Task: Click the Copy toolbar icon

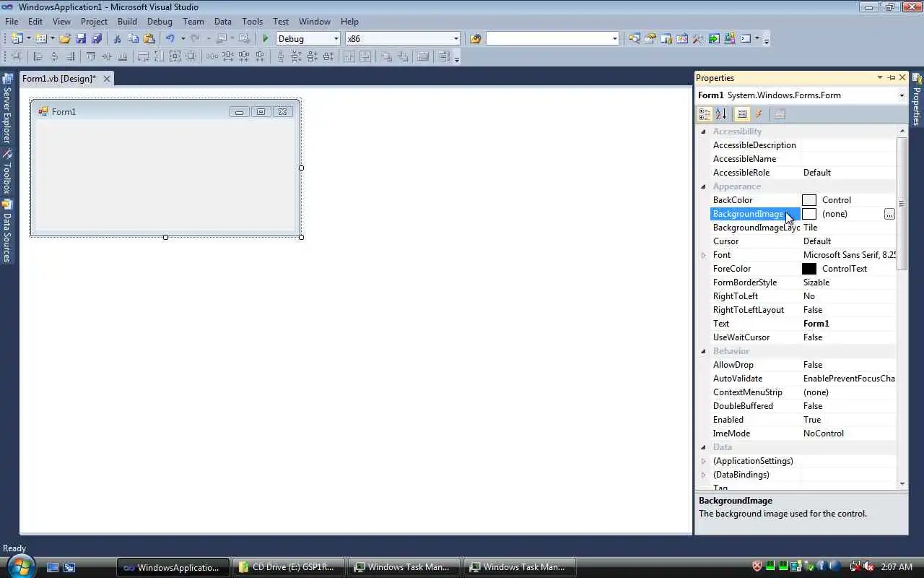Action: [x=133, y=39]
